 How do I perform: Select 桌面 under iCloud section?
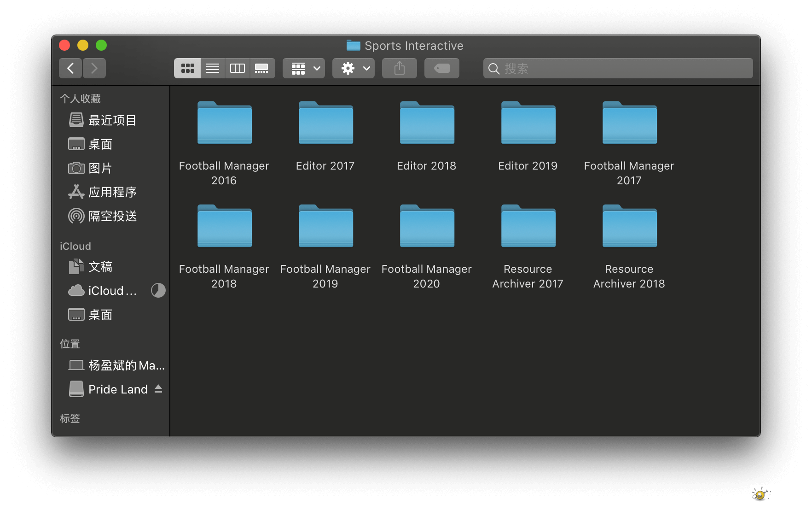[x=110, y=315]
